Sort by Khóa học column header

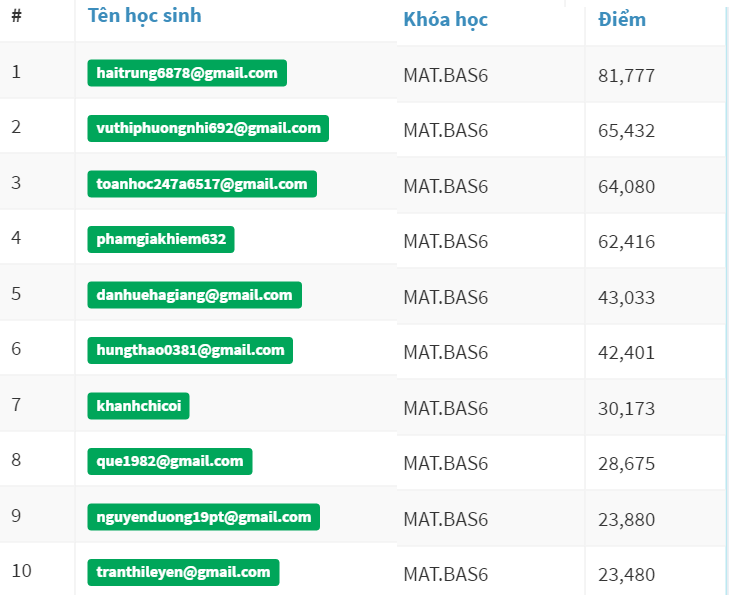[445, 20]
